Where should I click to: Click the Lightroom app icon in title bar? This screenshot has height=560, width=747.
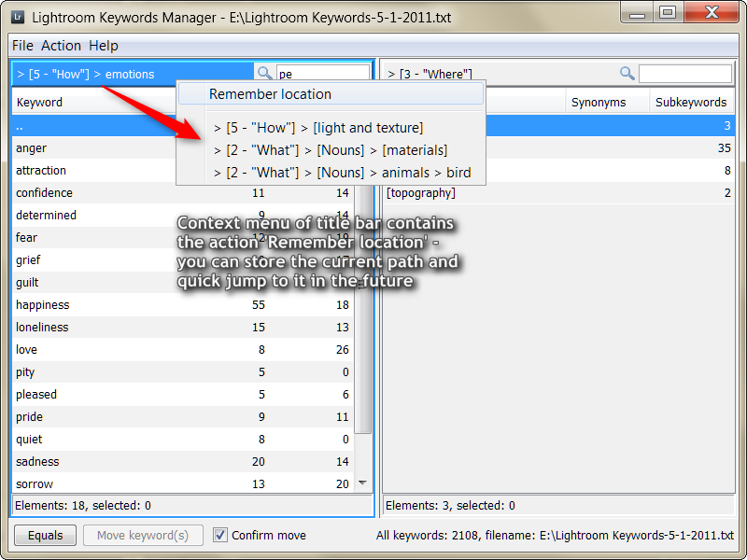[18, 17]
